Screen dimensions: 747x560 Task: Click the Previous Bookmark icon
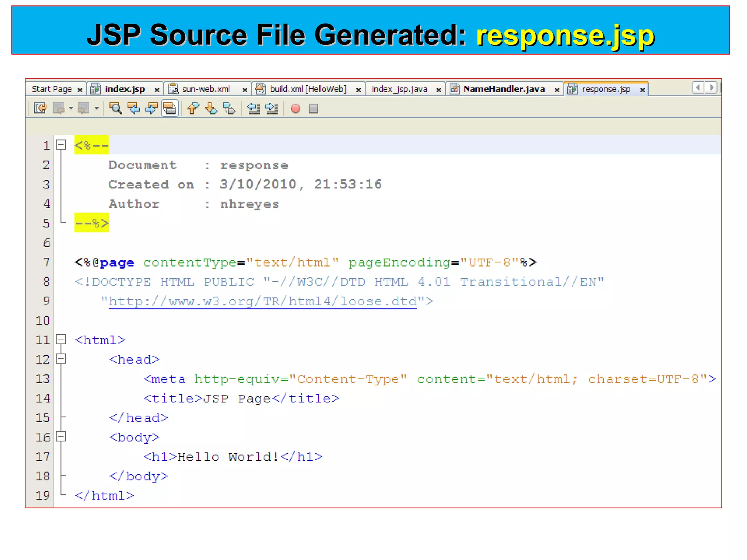193,108
